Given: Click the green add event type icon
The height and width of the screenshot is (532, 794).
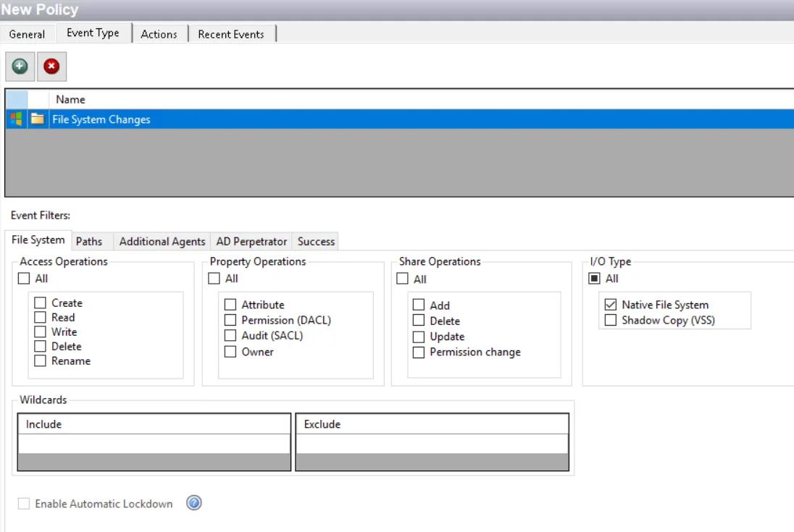Looking at the screenshot, I should tap(20, 67).
